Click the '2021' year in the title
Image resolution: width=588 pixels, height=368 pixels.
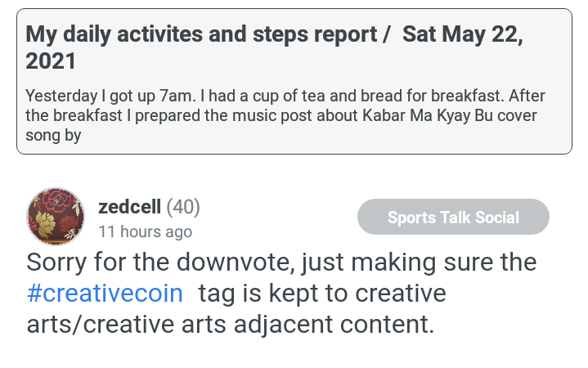click(x=51, y=61)
